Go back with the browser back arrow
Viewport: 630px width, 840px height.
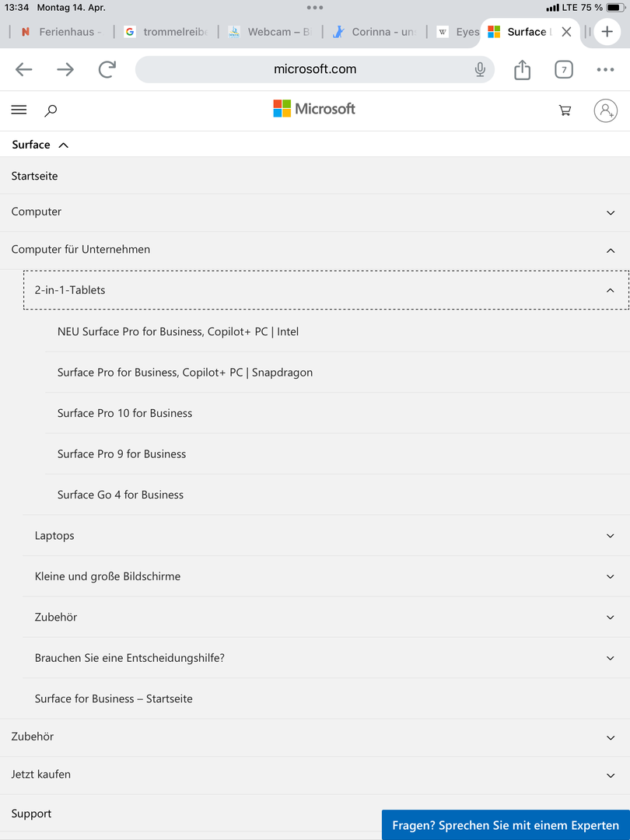tap(24, 70)
